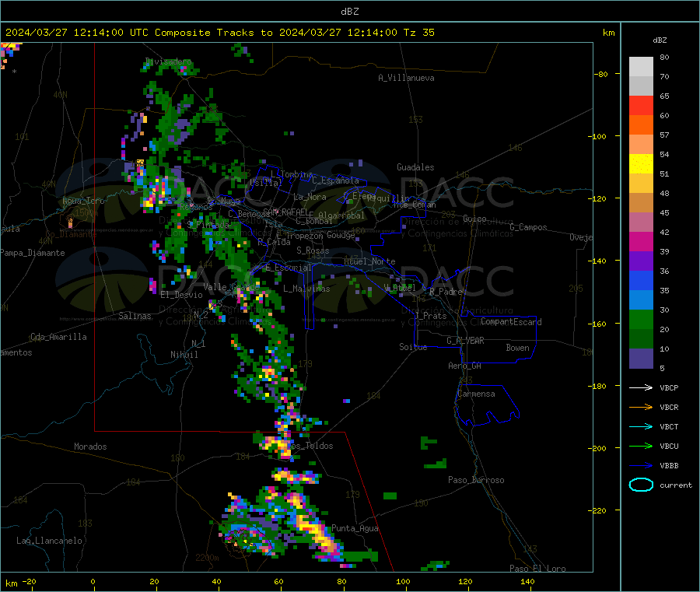Image resolution: width=700 pixels, height=592 pixels.
Task: Click the blue 35-36 dBZ color swatch
Action: coord(641,280)
